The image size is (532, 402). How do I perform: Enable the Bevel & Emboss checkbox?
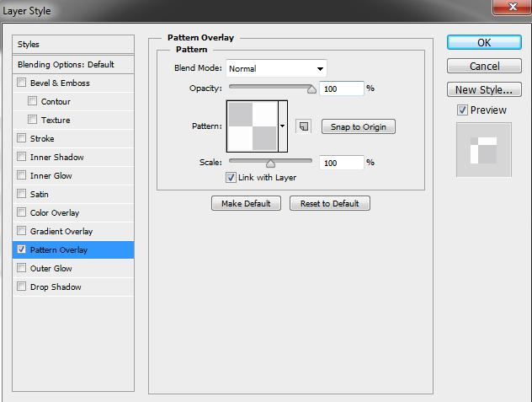point(21,83)
